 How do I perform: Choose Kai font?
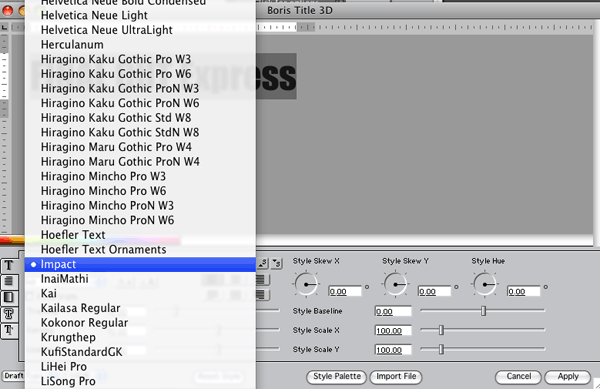tap(140, 293)
